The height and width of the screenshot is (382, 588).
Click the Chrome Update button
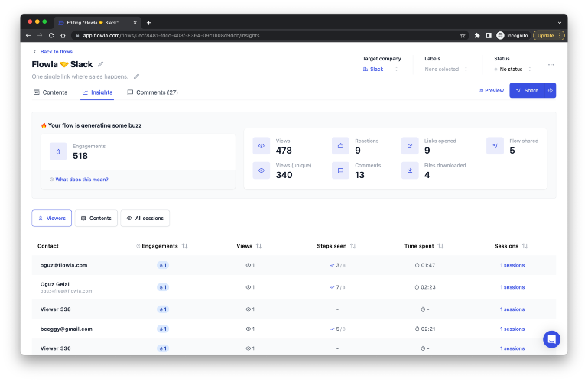tap(549, 36)
